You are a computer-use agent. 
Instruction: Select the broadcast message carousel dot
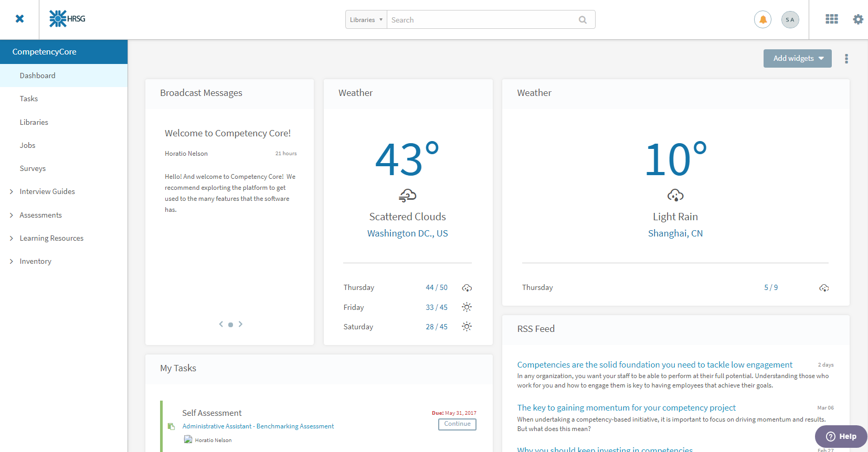pos(230,325)
